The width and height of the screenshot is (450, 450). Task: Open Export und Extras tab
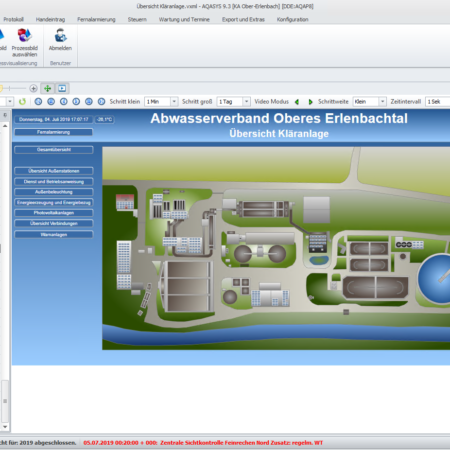tap(243, 19)
